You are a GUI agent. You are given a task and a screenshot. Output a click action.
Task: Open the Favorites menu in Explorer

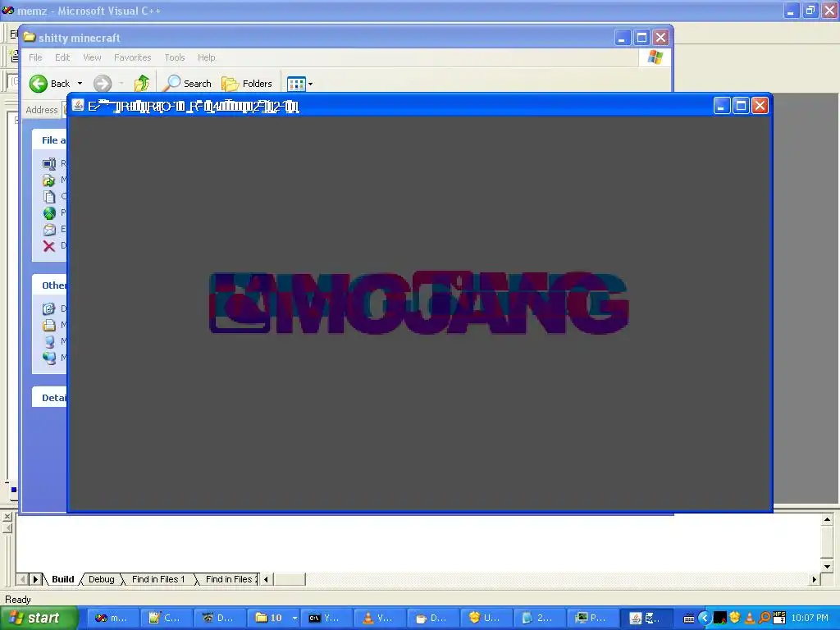point(132,57)
